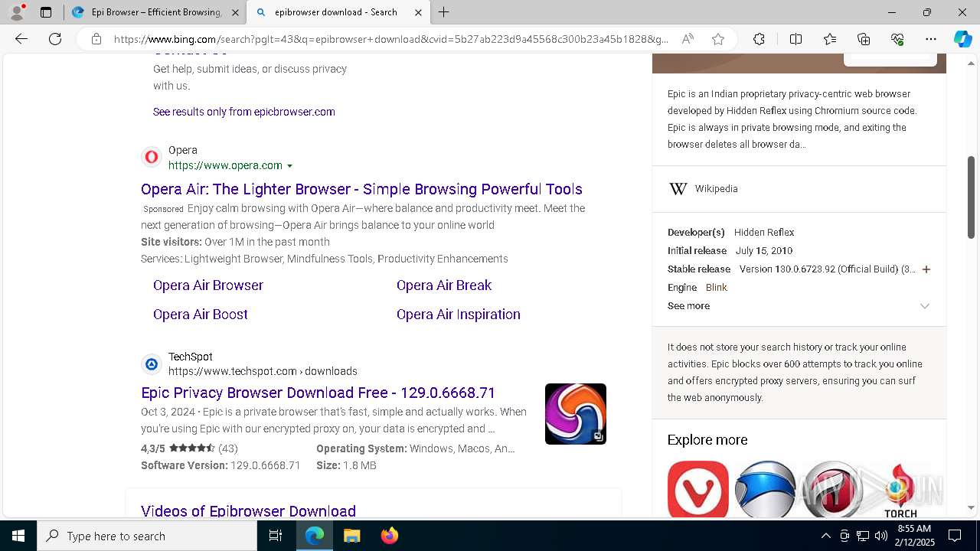Open Extensions puzzle icon
The width and height of the screenshot is (980, 551).
pyautogui.click(x=759, y=39)
